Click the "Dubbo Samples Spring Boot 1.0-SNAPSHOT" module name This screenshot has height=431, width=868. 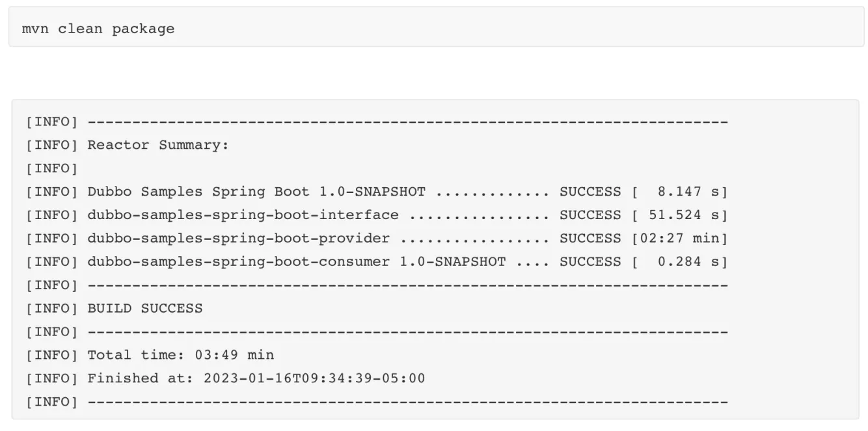(256, 192)
